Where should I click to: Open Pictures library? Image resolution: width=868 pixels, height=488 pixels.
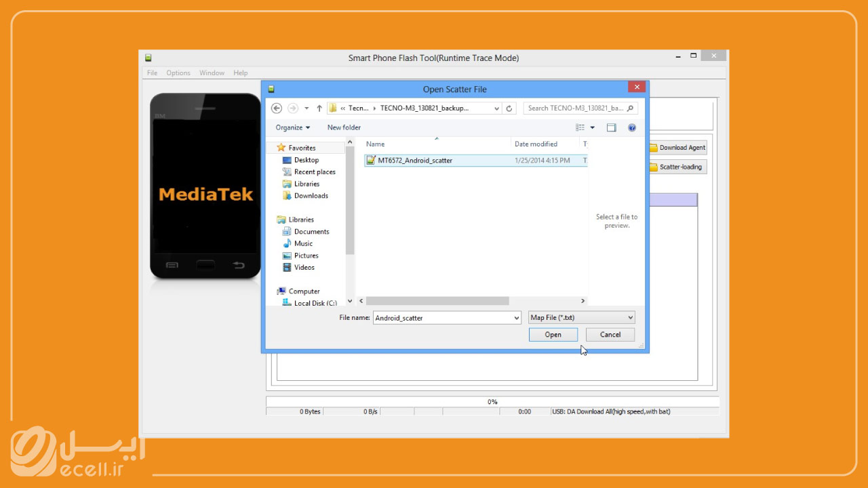(x=306, y=256)
